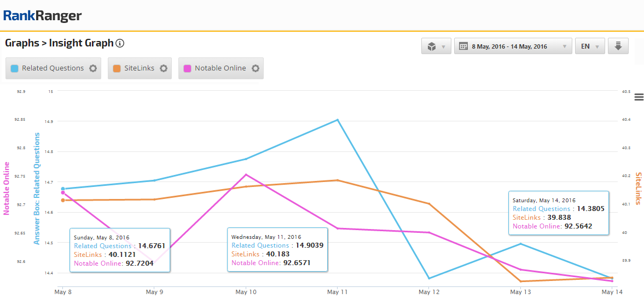Click the Related Questions peak on May 11
The height and width of the screenshot is (299, 644).
(x=338, y=120)
